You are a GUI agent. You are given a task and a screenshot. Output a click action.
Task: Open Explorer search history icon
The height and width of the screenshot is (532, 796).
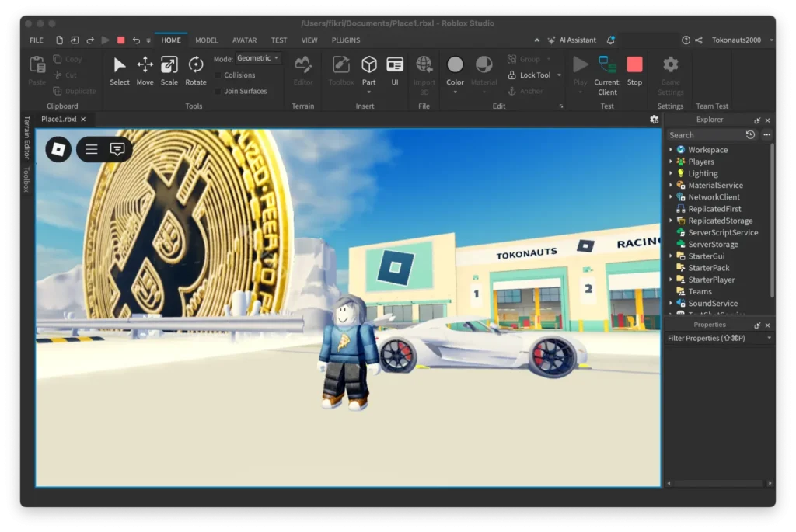750,135
